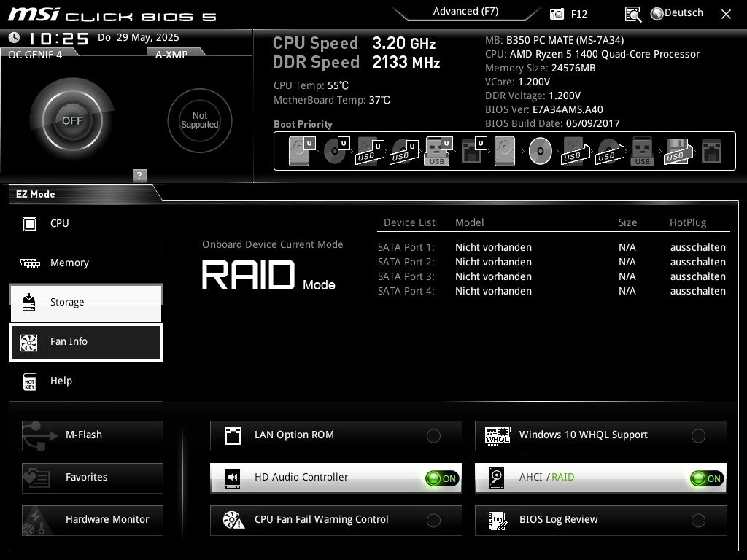Select legacy hard disk boot icon without U badge
Viewport: 747px width, 560px height.
point(505,151)
